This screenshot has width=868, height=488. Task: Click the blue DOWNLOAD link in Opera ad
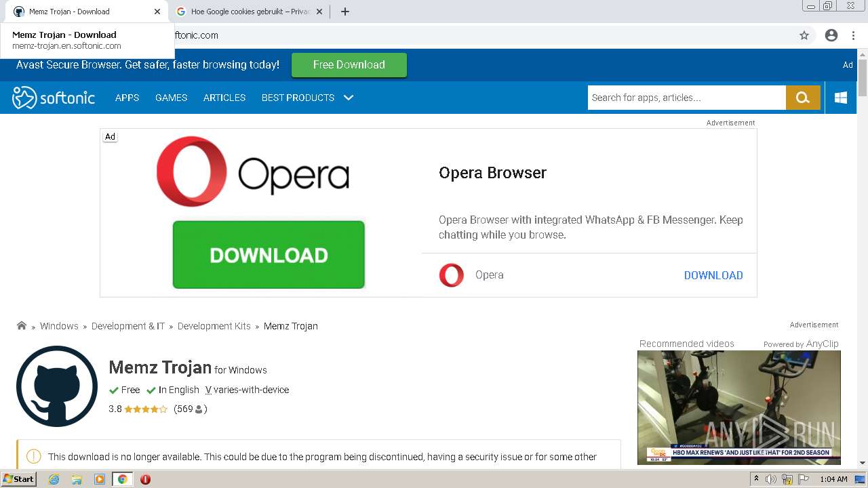coord(713,275)
